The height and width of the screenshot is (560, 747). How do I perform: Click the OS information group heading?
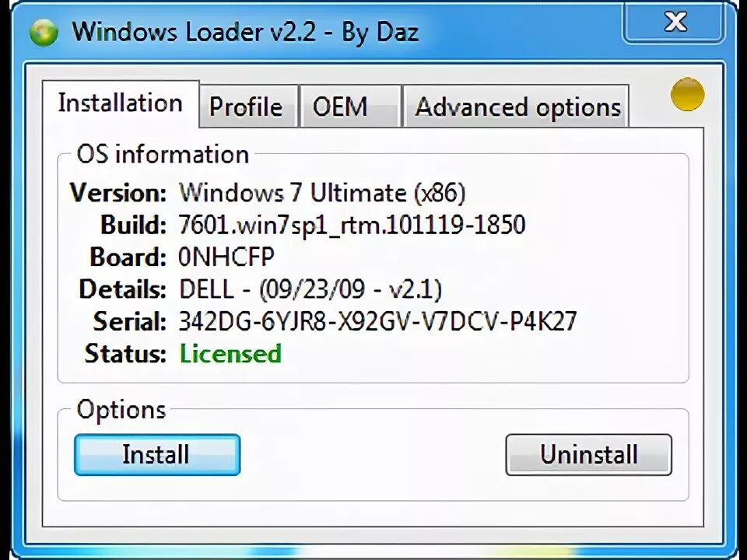pyautogui.click(x=163, y=154)
